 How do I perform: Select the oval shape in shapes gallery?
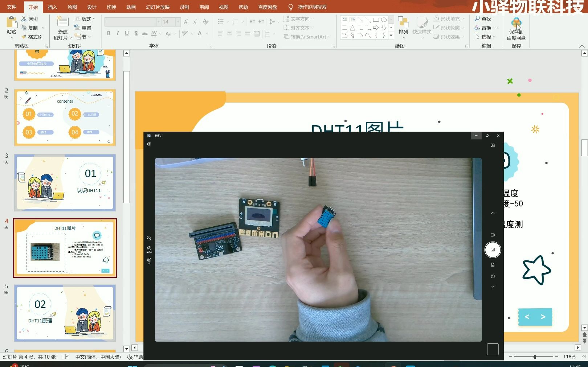pos(384,20)
